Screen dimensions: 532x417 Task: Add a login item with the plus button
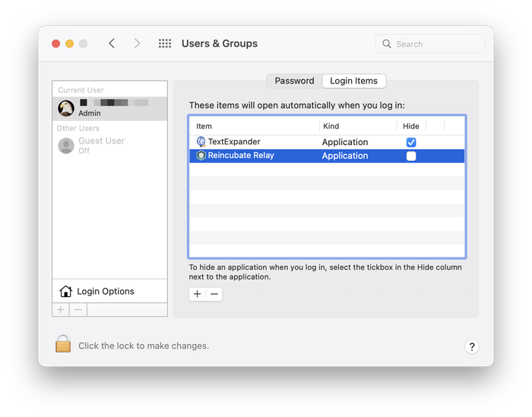click(197, 294)
